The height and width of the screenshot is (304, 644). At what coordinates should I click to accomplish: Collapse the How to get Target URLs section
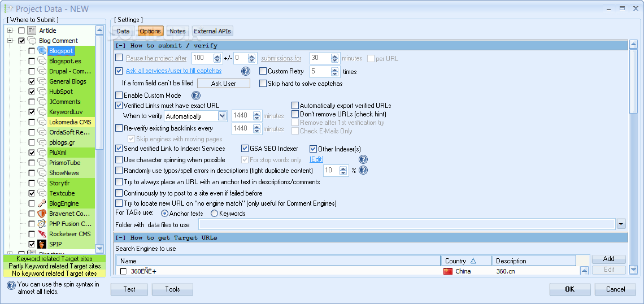click(121, 237)
